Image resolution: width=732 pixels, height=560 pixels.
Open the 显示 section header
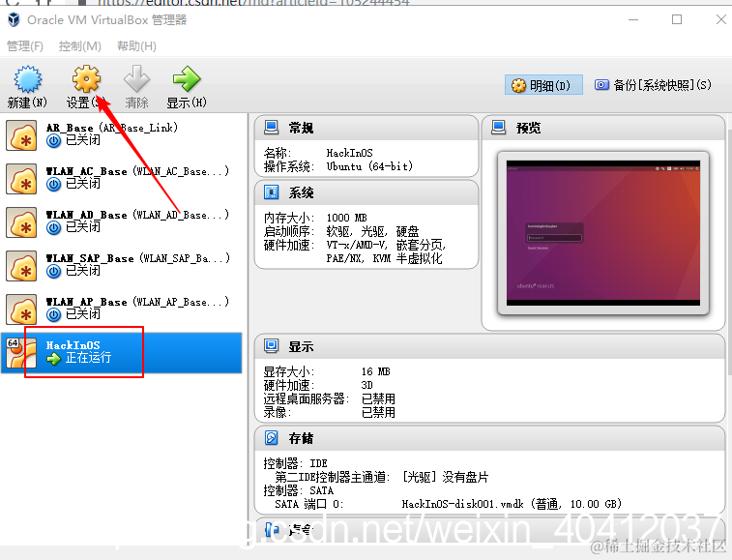pyautogui.click(x=489, y=346)
